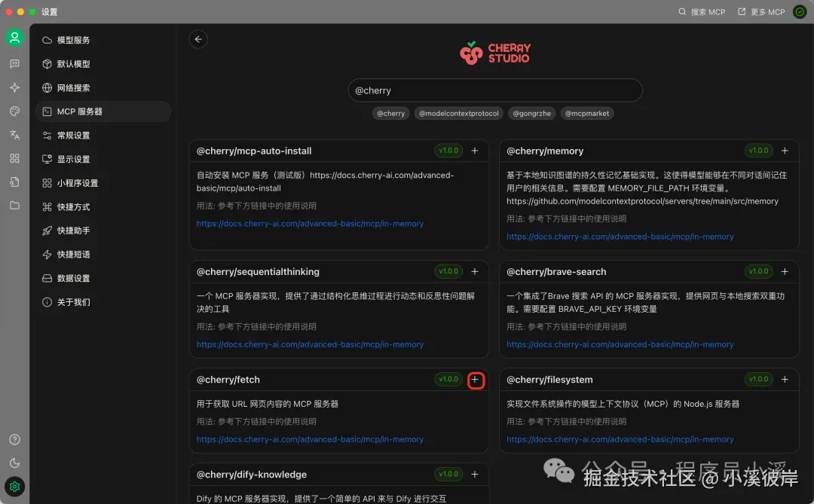Click v1.0.0 badge on mcp-auto-install card
The image size is (814, 504).
click(x=448, y=151)
